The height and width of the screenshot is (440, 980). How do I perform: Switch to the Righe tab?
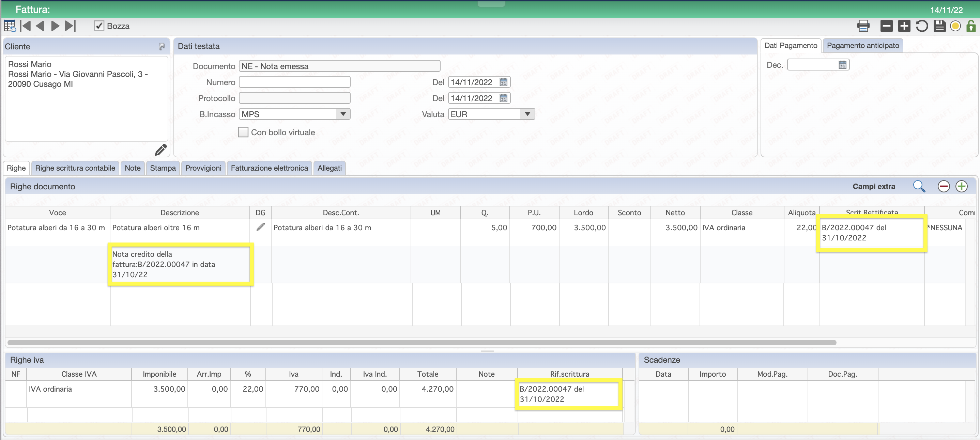(x=16, y=168)
